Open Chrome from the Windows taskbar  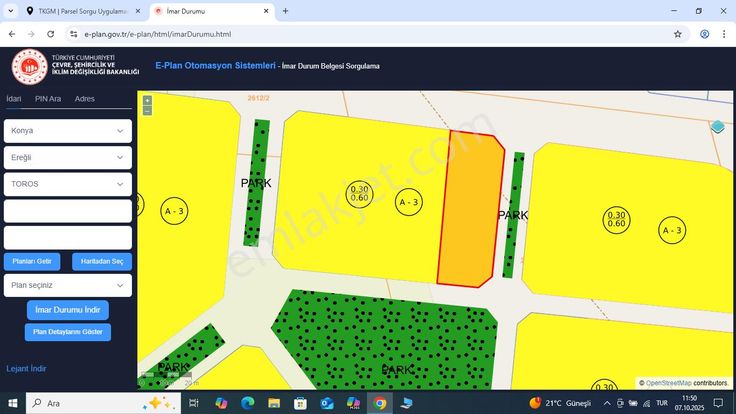(379, 403)
